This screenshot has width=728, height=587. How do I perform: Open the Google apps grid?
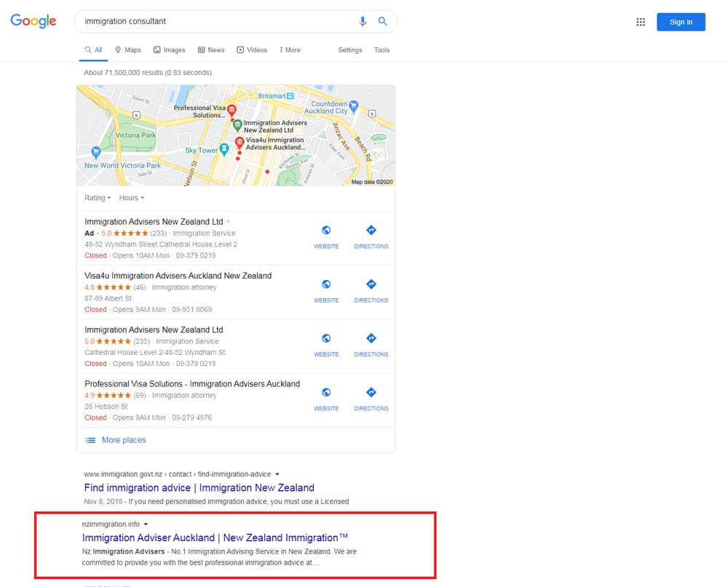tap(641, 22)
